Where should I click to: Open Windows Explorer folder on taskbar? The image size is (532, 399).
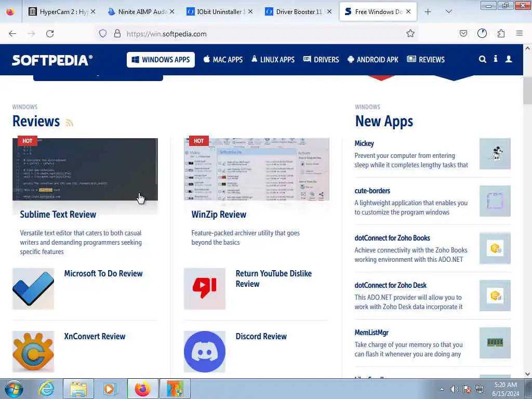click(x=78, y=389)
